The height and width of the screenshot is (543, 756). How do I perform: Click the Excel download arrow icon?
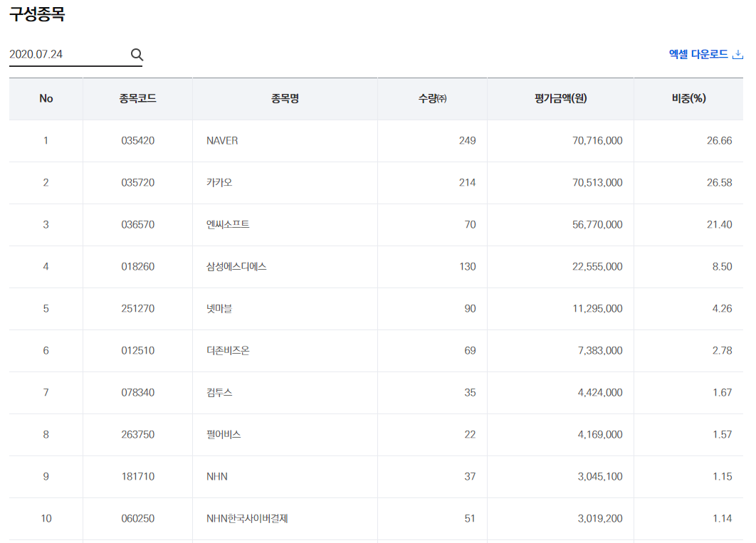tap(737, 55)
